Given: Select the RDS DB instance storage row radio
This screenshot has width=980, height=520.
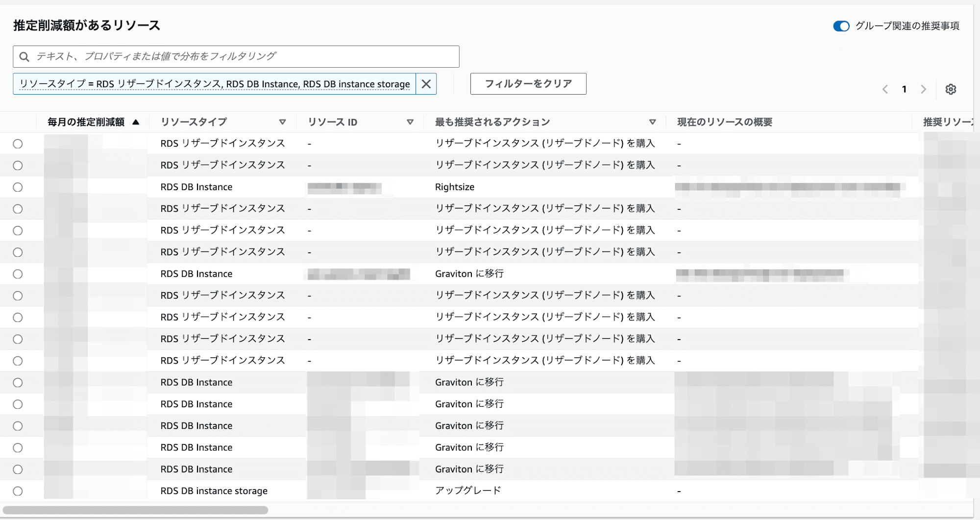Looking at the screenshot, I should pos(18,491).
